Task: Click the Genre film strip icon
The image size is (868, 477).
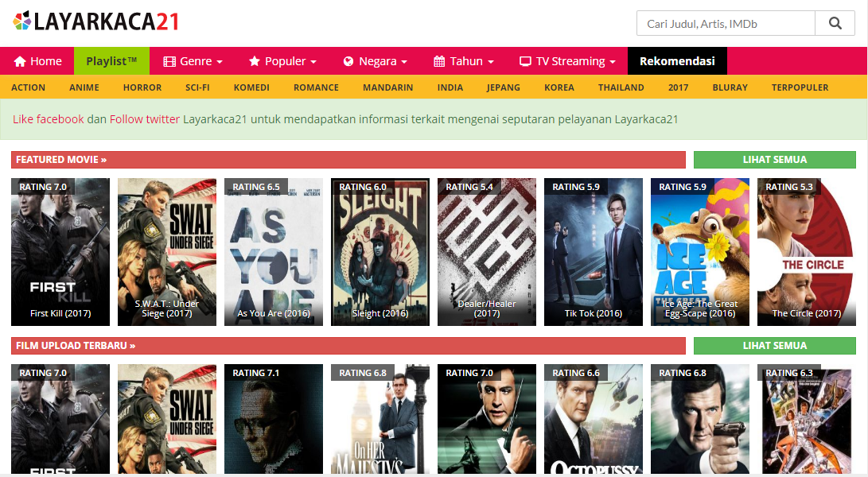Action: 169,61
